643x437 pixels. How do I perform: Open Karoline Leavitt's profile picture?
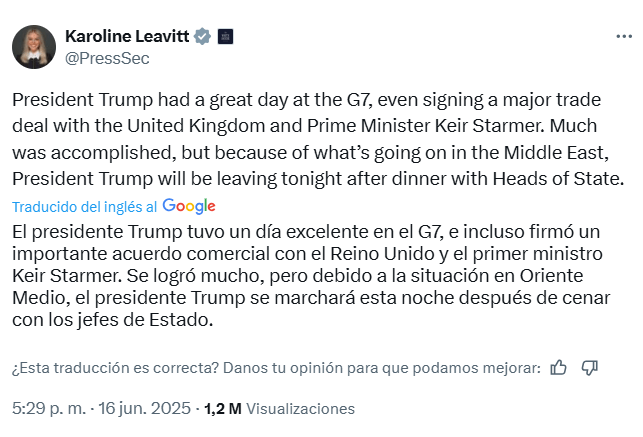pyautogui.click(x=33, y=47)
